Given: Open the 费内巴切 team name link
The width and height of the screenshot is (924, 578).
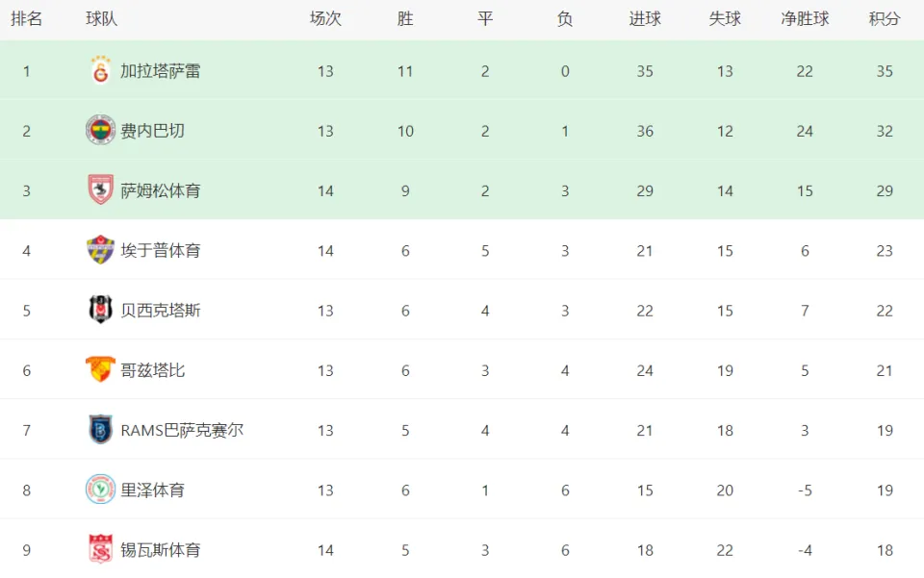Looking at the screenshot, I should click(153, 131).
